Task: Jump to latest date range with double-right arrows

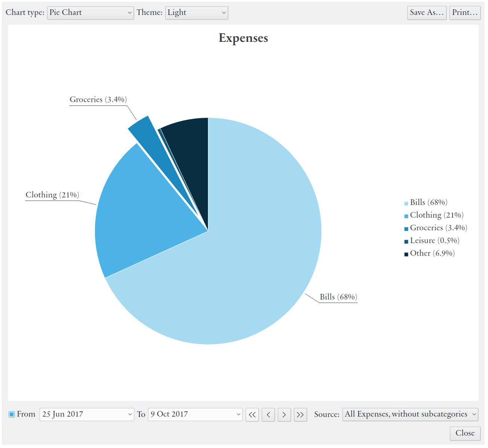Action: [300, 415]
